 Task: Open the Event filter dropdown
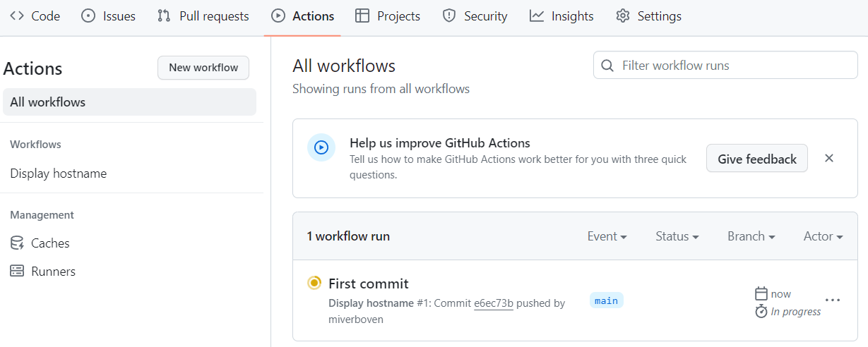(607, 236)
